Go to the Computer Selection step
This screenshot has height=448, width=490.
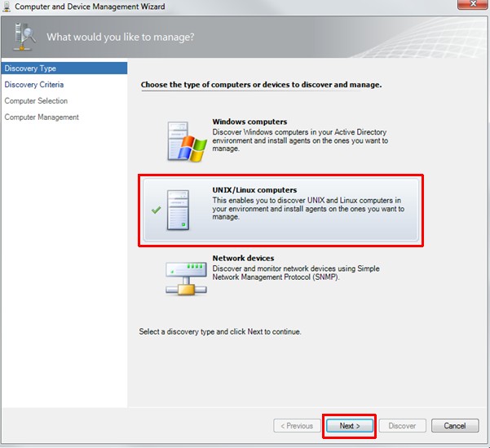pos(36,100)
